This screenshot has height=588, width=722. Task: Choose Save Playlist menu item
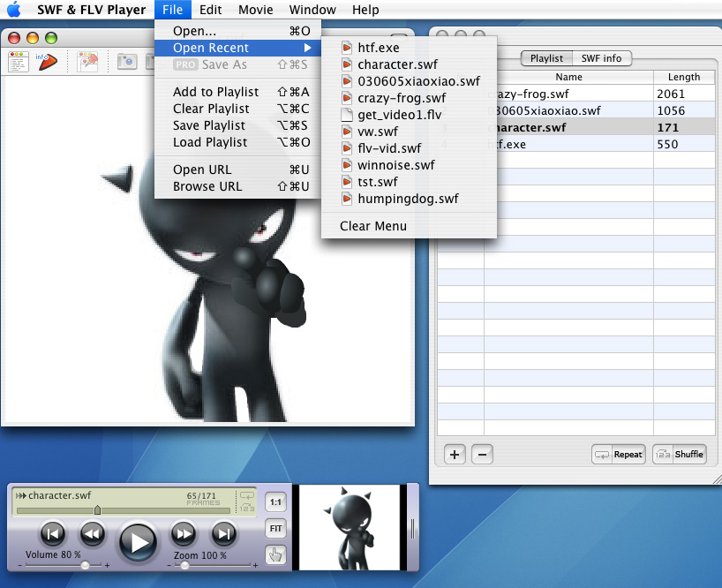coord(237,125)
